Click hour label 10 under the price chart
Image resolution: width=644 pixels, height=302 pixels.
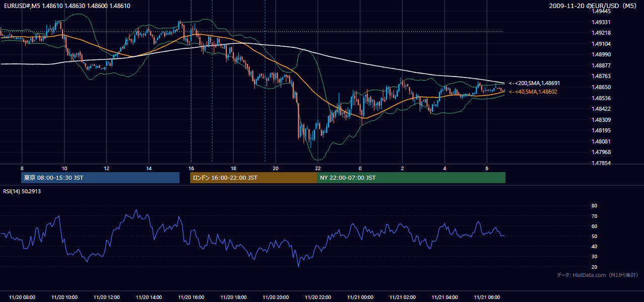(x=65, y=168)
